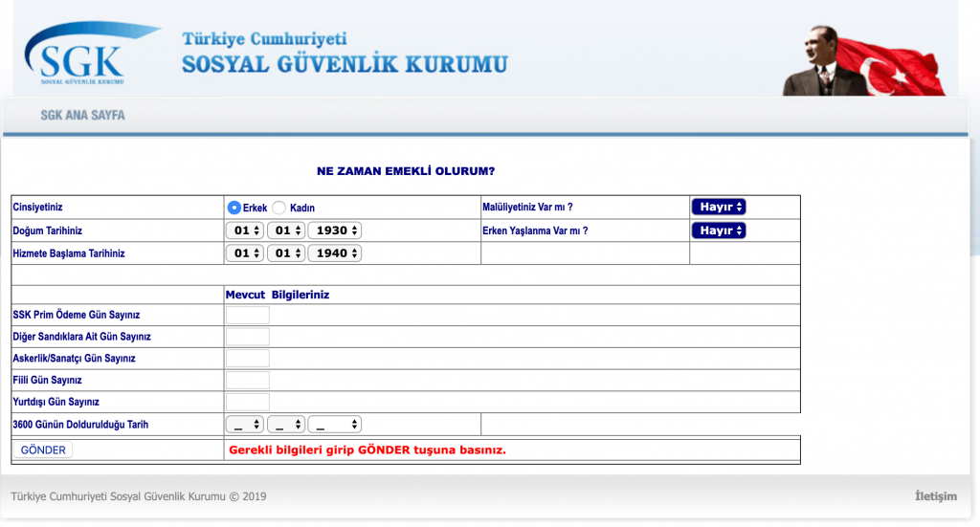Focus the Yurtdışı Gün Sayınız field
Image resolution: width=980 pixels, height=527 pixels.
pyautogui.click(x=248, y=402)
